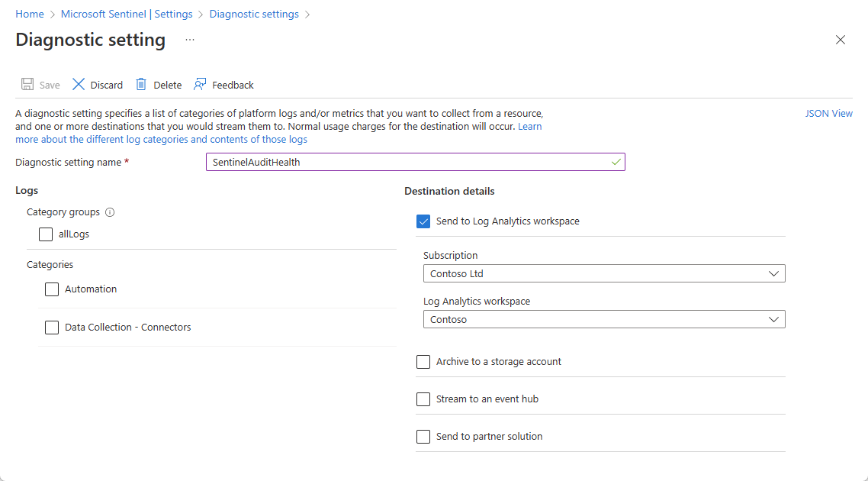Open the Log Analytics workspace dropdown
868x481 pixels.
point(604,319)
